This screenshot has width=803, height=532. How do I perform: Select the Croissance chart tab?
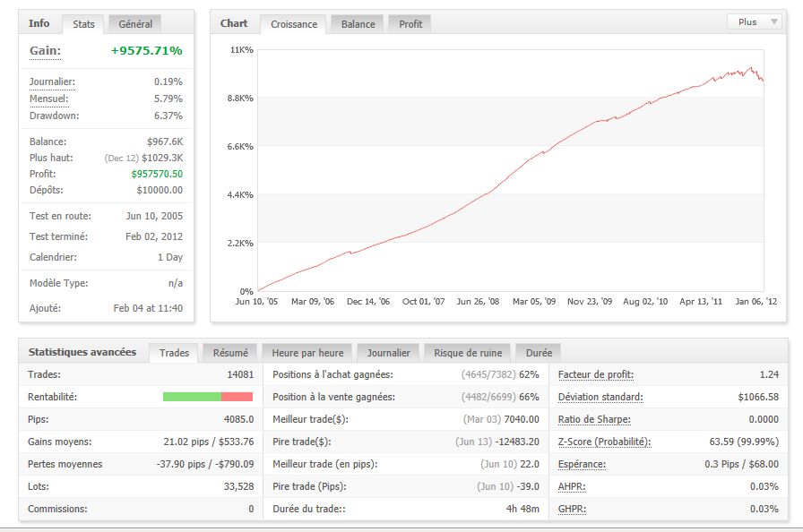(294, 24)
